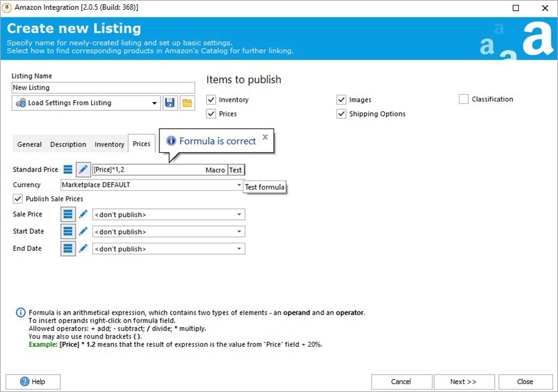This screenshot has height=392, width=558.
Task: Enable the Classification checkbox
Action: [464, 99]
